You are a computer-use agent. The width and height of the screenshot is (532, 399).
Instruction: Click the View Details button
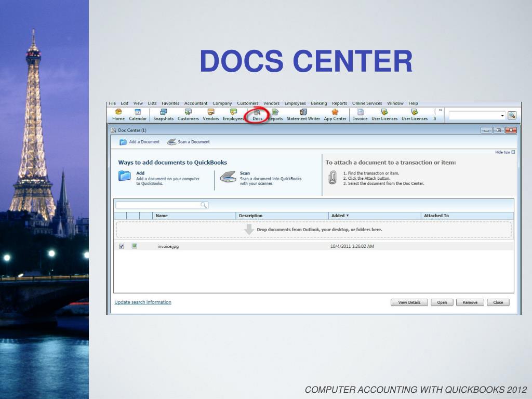(409, 302)
